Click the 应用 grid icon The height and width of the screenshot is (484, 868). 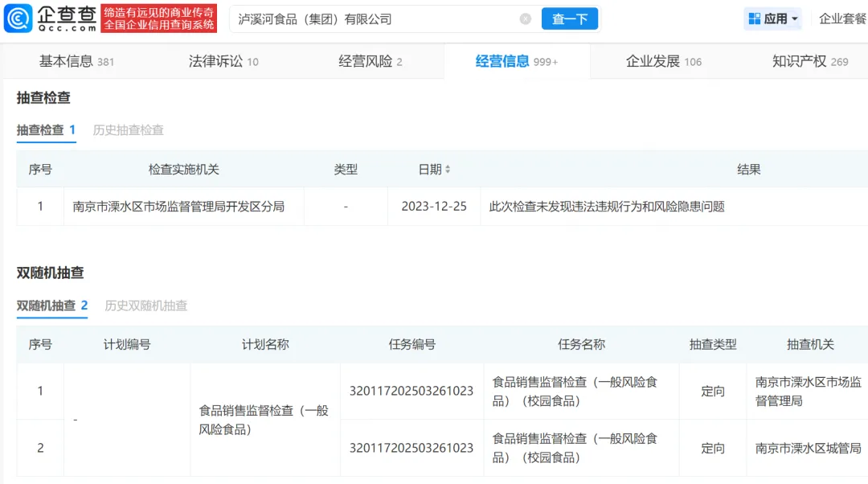pyautogui.click(x=754, y=18)
